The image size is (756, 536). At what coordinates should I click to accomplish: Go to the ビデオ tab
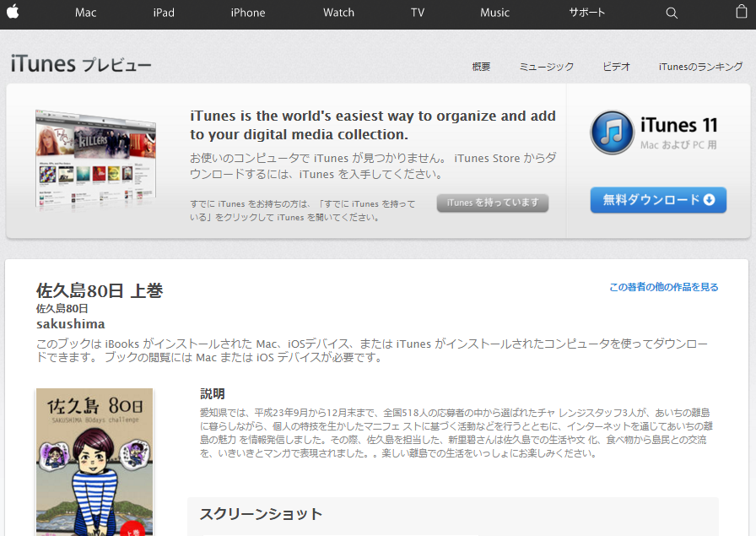click(x=616, y=67)
